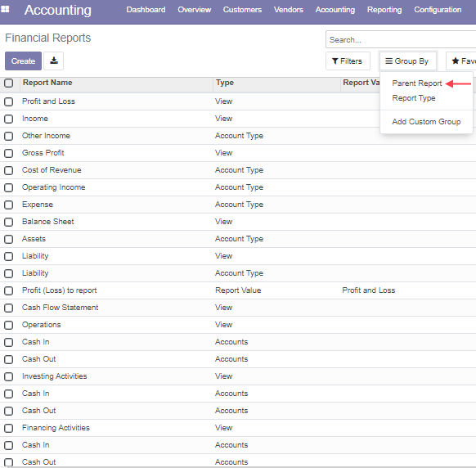Open the Filters funnel dropdown
This screenshot has height=468, width=476.
tap(348, 61)
